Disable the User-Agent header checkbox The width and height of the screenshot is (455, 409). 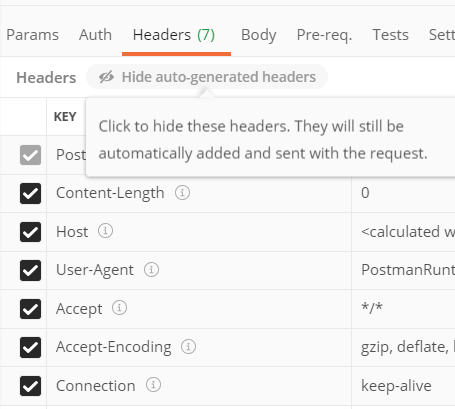(x=30, y=270)
